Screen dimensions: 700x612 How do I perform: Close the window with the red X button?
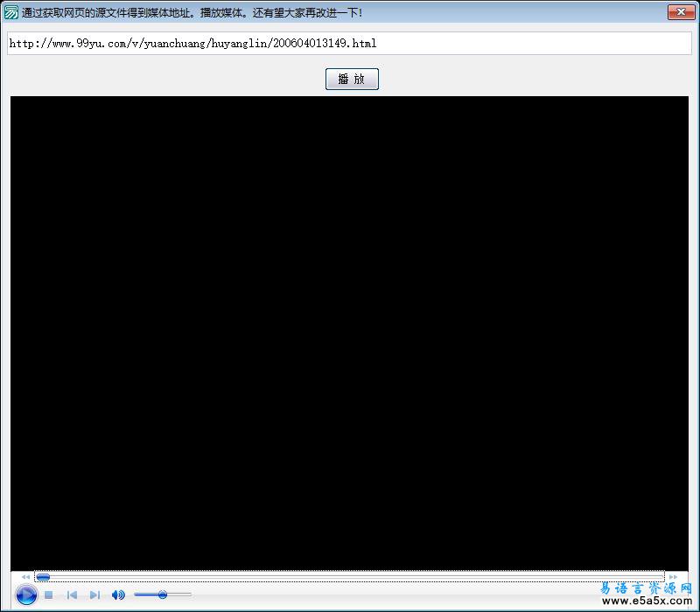682,12
